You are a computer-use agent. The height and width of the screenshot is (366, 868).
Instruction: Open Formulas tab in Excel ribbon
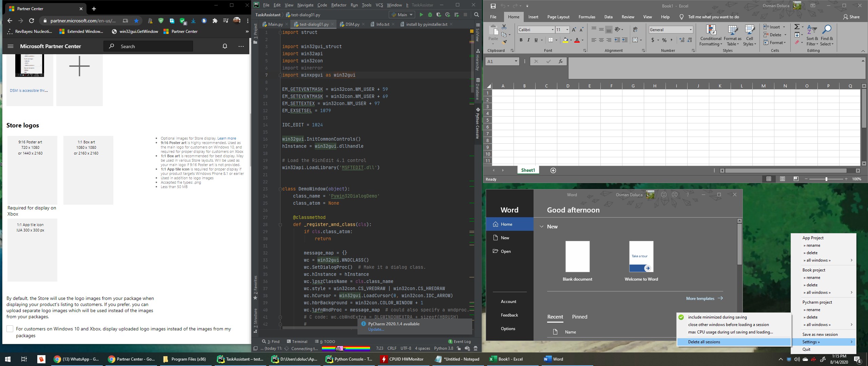pos(586,17)
